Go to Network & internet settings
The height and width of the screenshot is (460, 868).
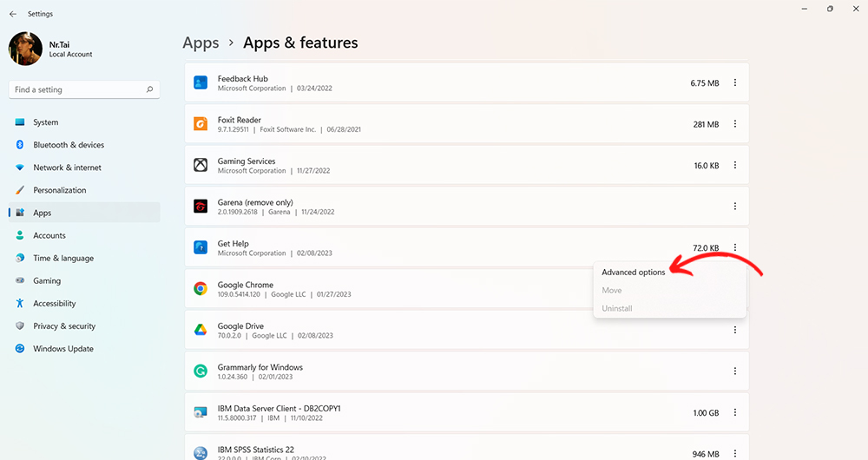click(84, 168)
